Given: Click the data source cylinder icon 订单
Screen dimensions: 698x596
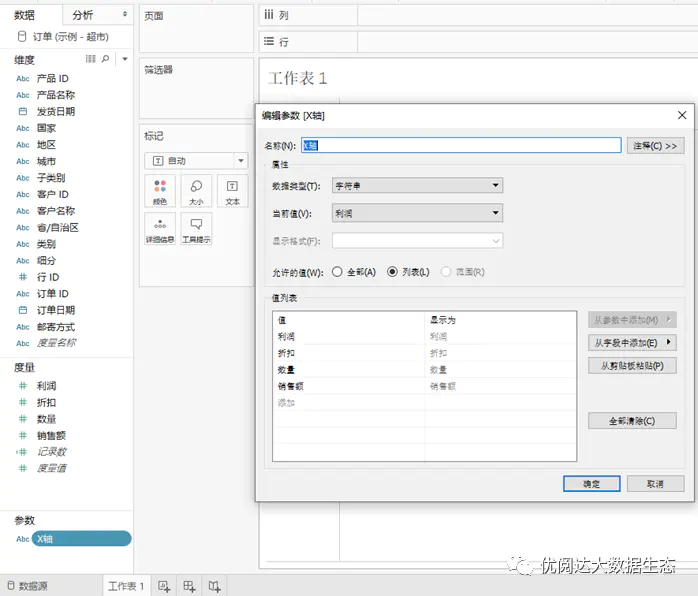Looking at the screenshot, I should tap(22, 36).
